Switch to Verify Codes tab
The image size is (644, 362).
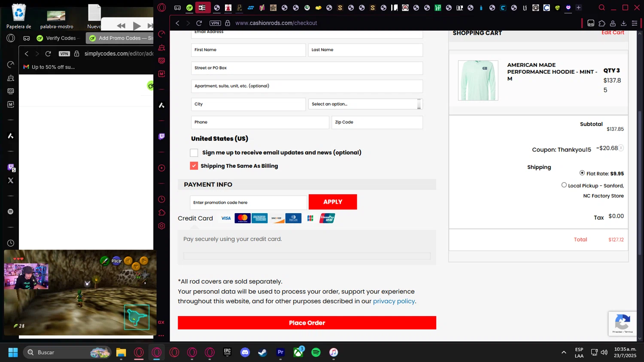pyautogui.click(x=59, y=38)
